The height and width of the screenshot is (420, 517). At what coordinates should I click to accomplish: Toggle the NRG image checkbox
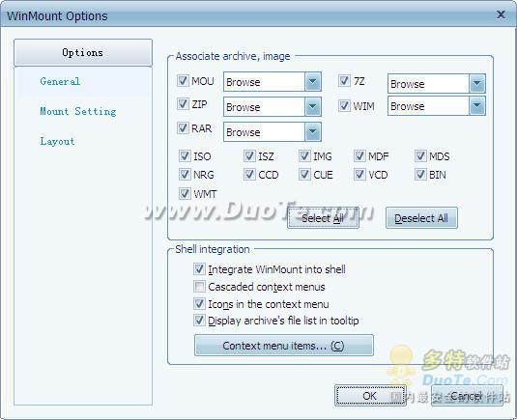click(x=185, y=174)
